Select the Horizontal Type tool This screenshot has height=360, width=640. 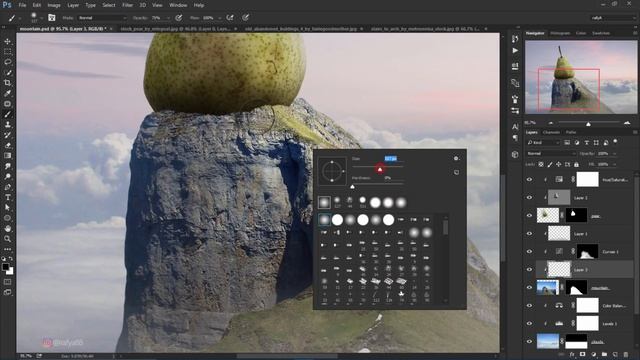pos(7,197)
